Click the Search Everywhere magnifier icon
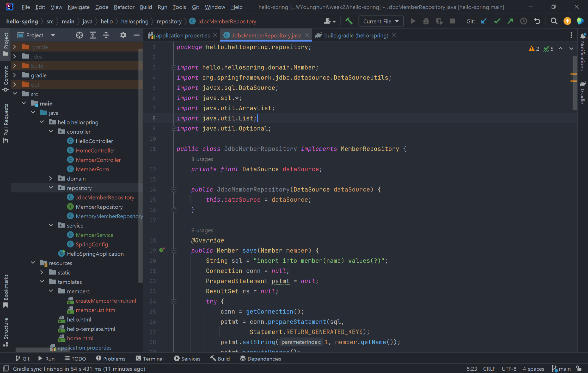The image size is (588, 373). (554, 21)
